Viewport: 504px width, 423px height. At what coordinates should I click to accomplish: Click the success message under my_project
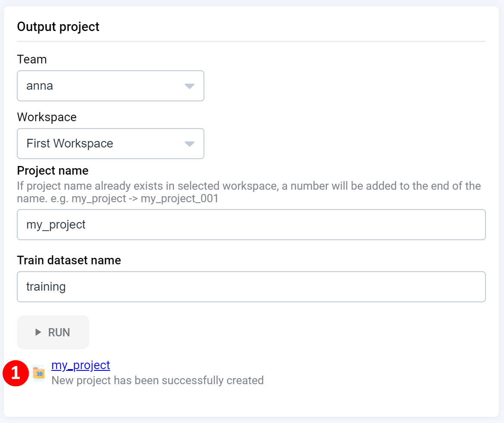pyautogui.click(x=157, y=380)
